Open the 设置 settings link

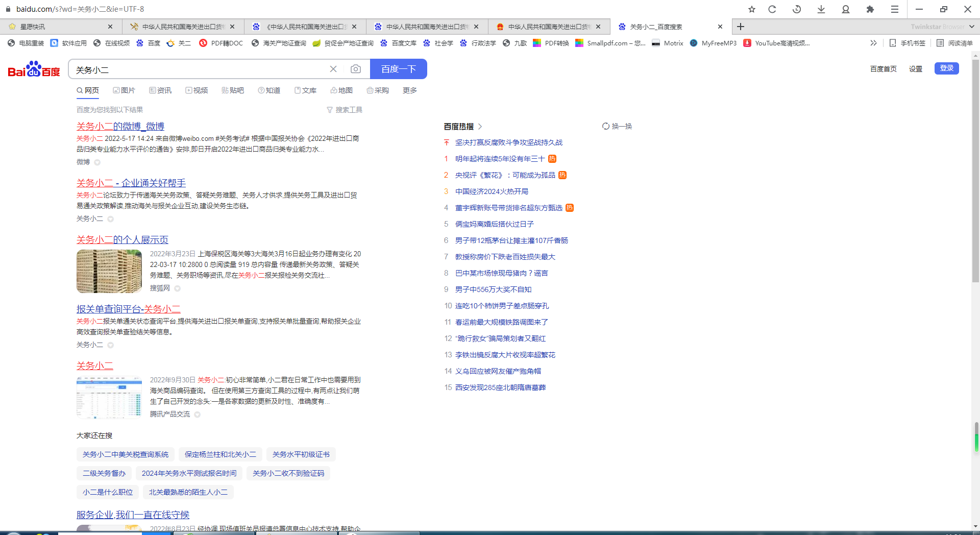pos(915,69)
